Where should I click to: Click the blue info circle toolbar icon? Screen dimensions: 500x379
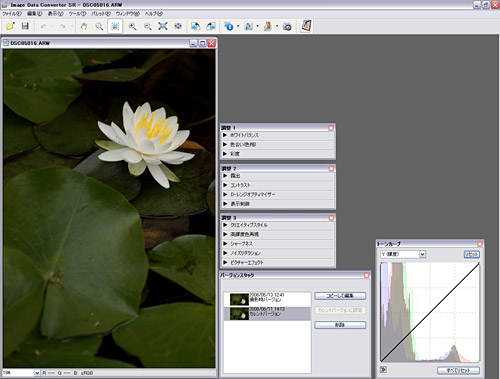pos(229,26)
